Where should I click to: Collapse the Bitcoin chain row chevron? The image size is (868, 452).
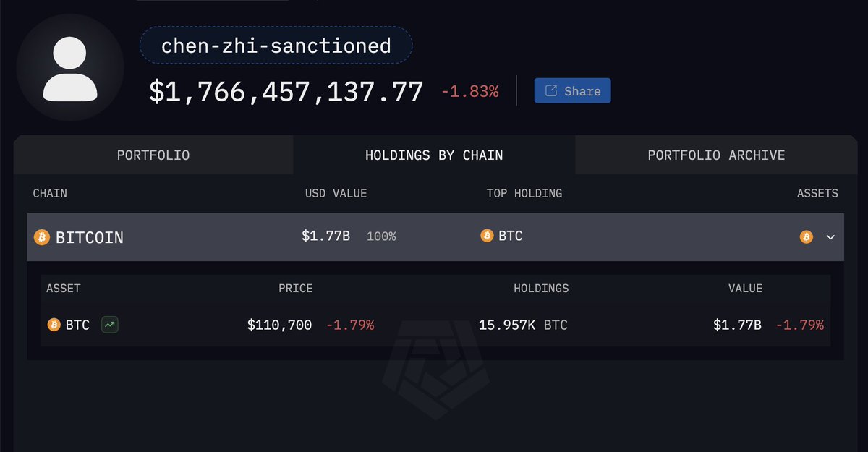tap(830, 236)
